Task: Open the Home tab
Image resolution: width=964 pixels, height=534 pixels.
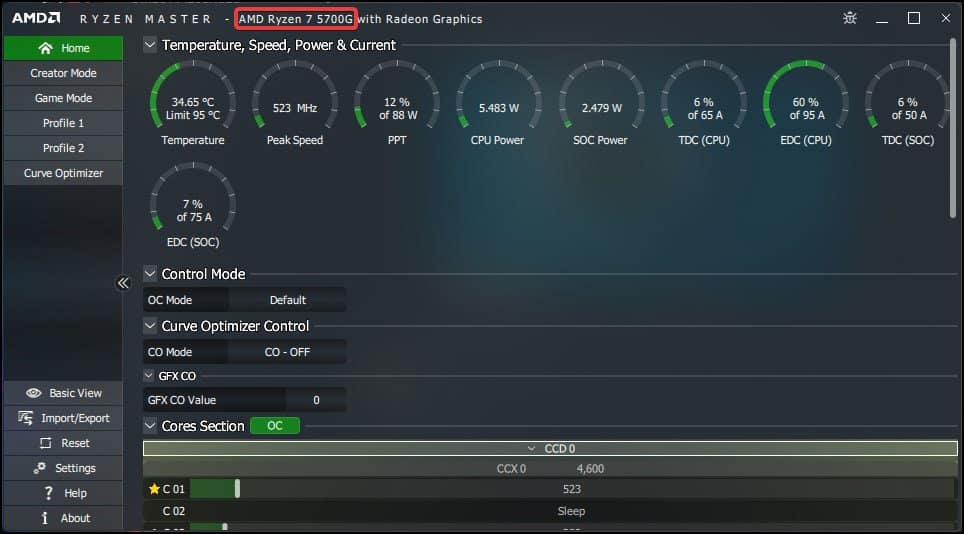Action: (63, 48)
